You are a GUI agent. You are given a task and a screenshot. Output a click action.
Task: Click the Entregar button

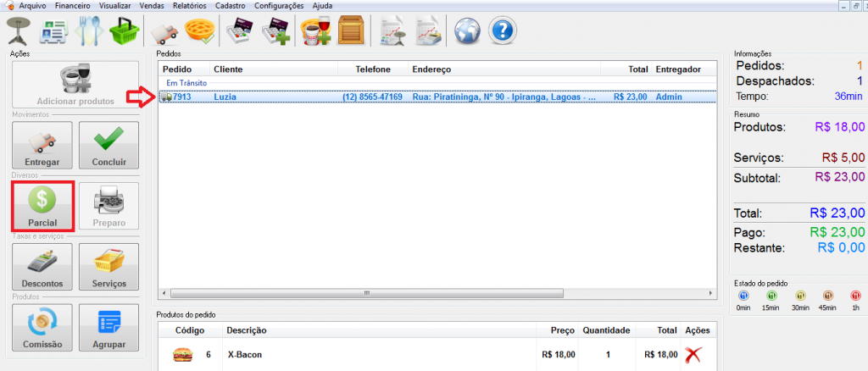42,145
